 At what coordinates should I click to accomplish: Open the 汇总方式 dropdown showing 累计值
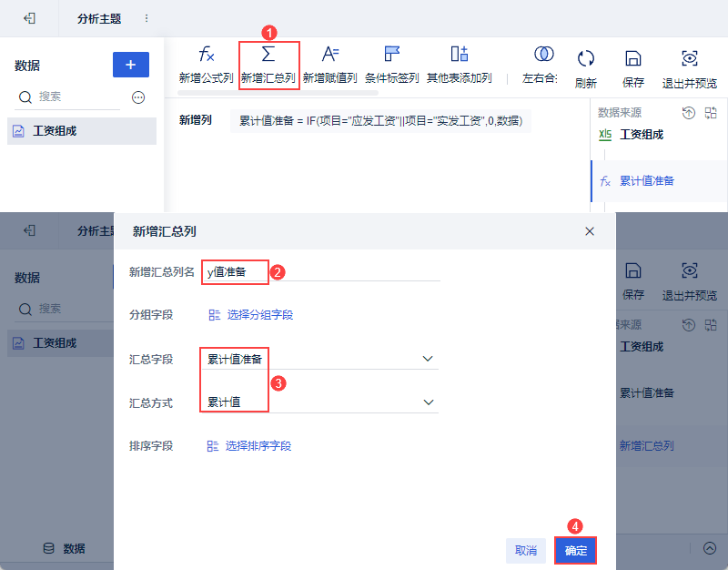point(320,402)
